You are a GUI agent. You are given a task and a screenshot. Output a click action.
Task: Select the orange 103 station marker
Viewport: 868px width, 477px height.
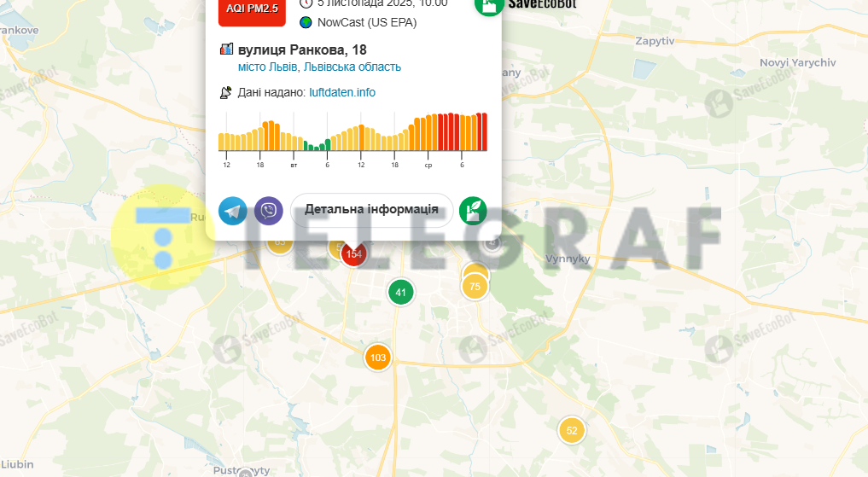[x=378, y=358]
